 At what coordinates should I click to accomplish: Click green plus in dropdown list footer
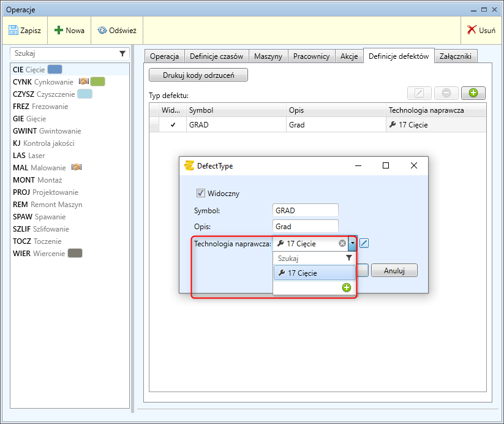point(347,287)
